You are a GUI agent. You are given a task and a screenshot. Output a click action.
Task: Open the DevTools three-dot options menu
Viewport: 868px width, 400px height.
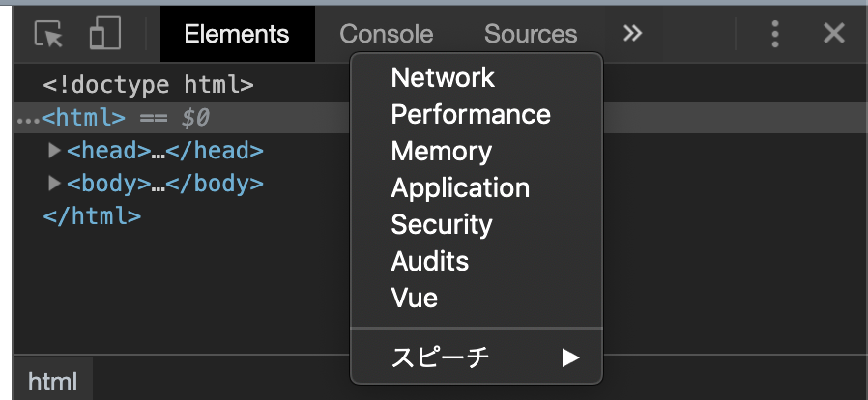[x=775, y=35]
